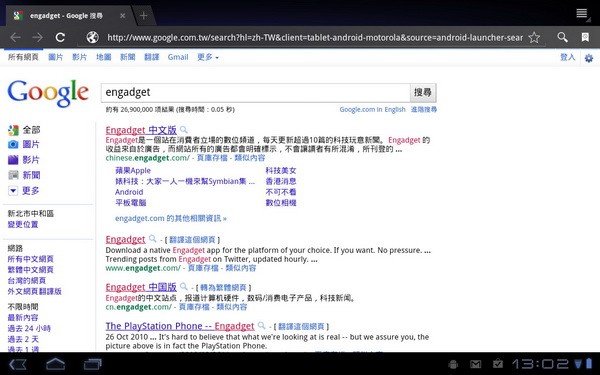The image size is (600, 375).
Task: Open the market bag notification icon
Action: [497, 364]
